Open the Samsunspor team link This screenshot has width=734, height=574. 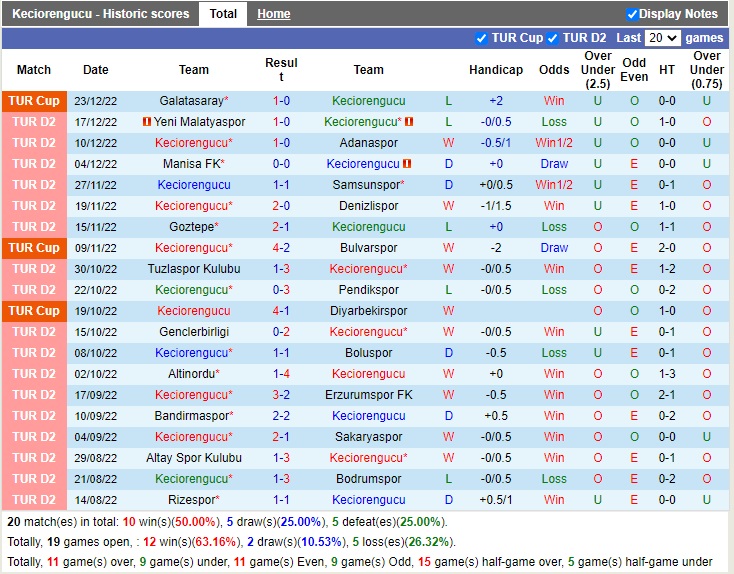point(366,185)
